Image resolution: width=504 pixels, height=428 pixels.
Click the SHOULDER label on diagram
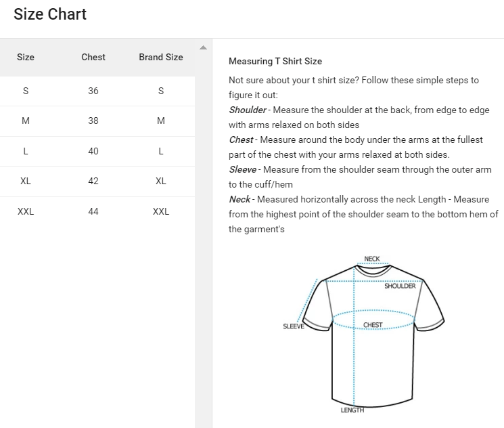tap(400, 286)
